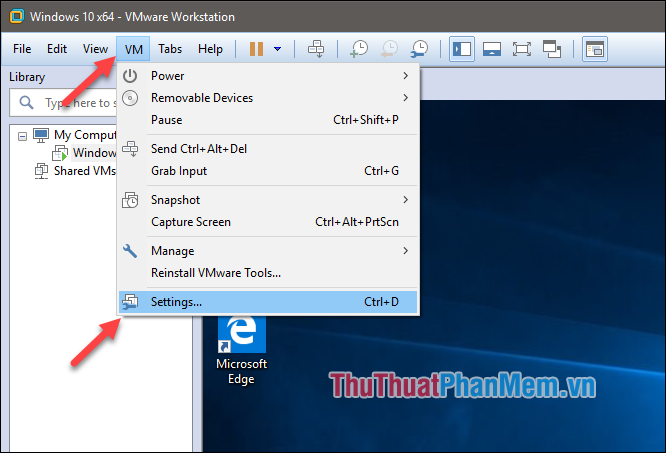Select Grab Input menu entry
This screenshot has width=666, height=453.
pyautogui.click(x=268, y=171)
